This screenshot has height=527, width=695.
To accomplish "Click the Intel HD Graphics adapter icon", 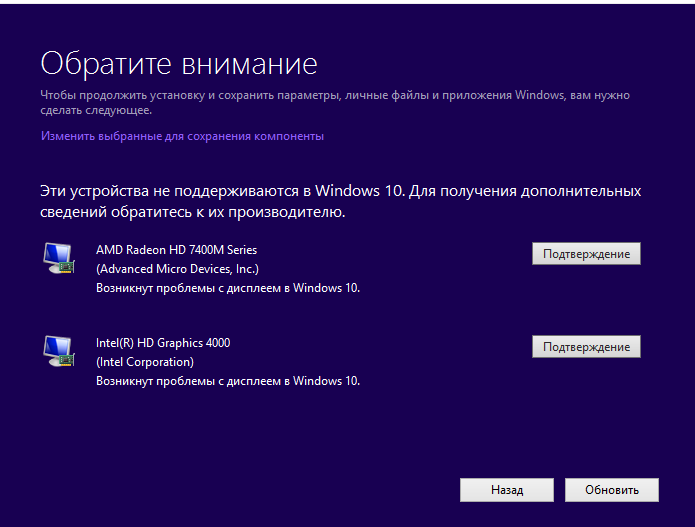I will coord(59,351).
